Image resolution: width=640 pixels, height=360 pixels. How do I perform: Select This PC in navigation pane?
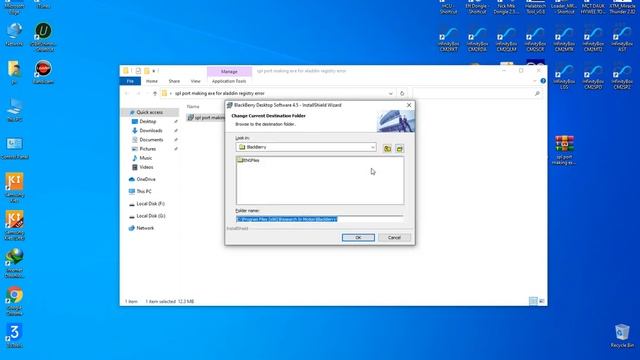coord(144,191)
